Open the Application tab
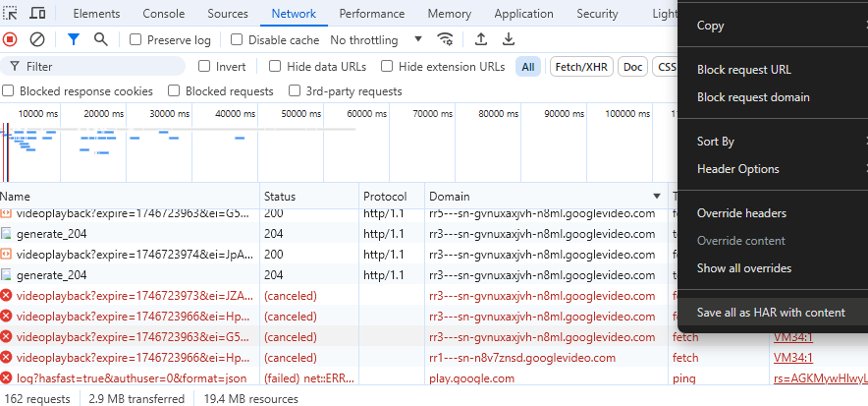Viewport: 868px width, 406px height. [x=523, y=14]
